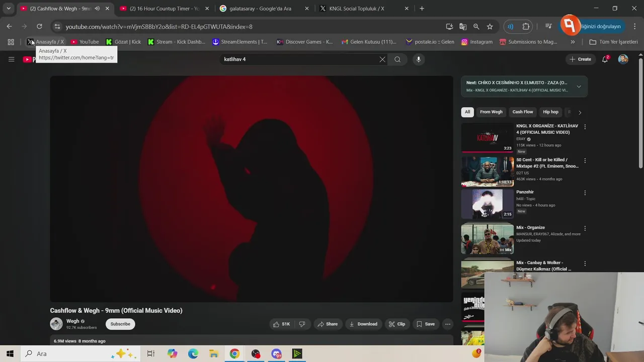Open the tab search dropdown arrow
Image resolution: width=644 pixels, height=362 pixels.
[9, 9]
